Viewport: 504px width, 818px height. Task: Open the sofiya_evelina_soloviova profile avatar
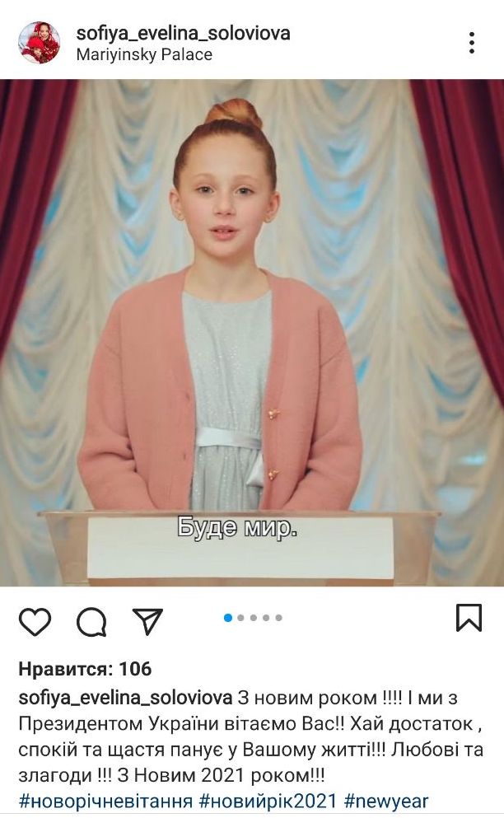[x=40, y=43]
